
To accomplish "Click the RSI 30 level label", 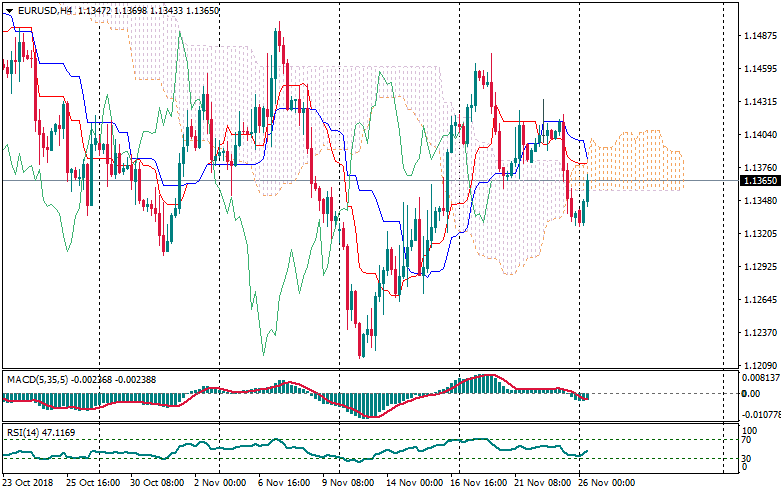I will 746,458.
